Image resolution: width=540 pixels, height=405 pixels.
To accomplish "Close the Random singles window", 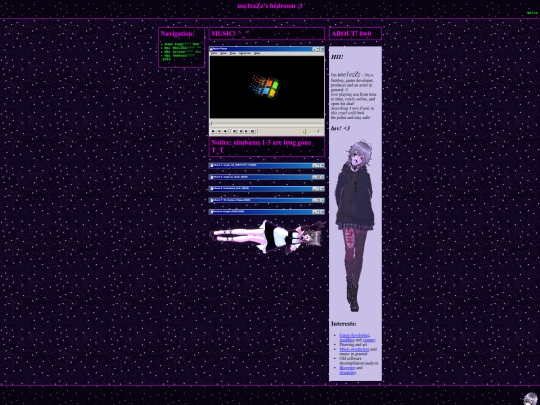I will (x=322, y=212).
